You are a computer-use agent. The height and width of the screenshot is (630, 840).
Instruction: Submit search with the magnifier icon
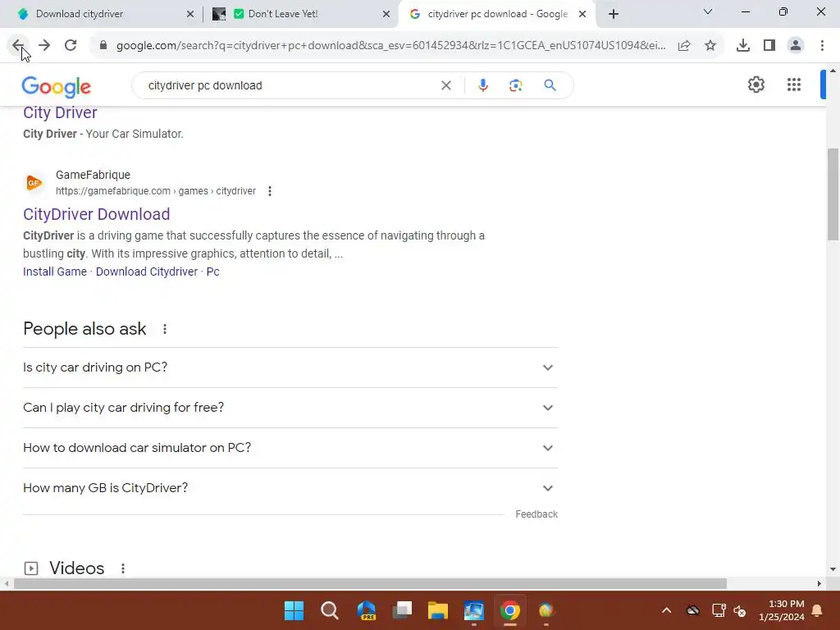pos(550,85)
